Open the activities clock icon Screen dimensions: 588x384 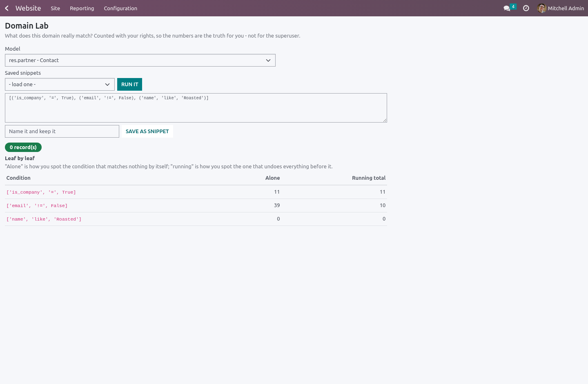click(x=526, y=8)
